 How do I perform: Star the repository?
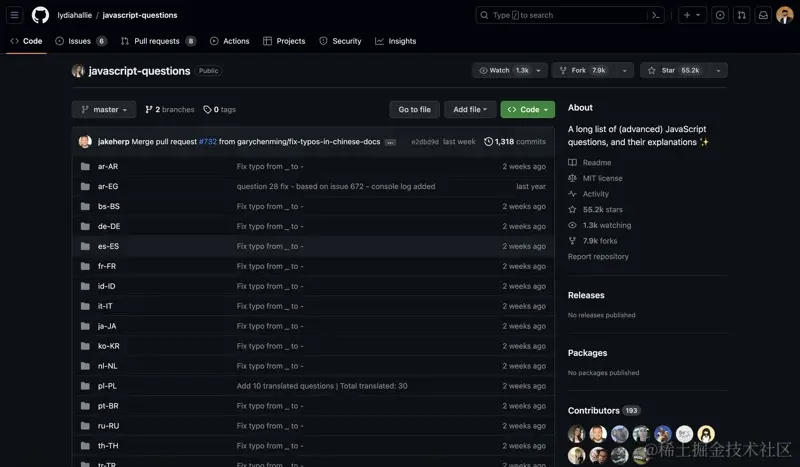[674, 70]
